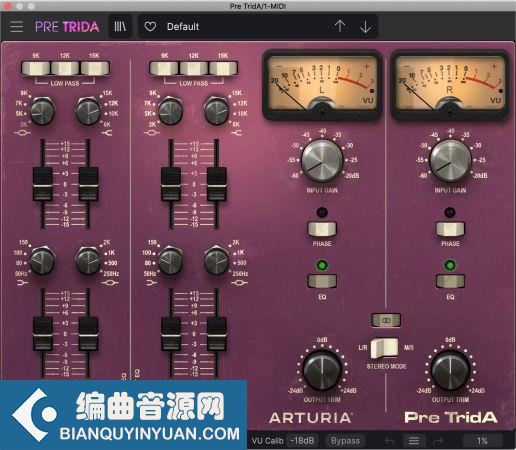Click right channel high shelf gain fader

click(x=217, y=184)
